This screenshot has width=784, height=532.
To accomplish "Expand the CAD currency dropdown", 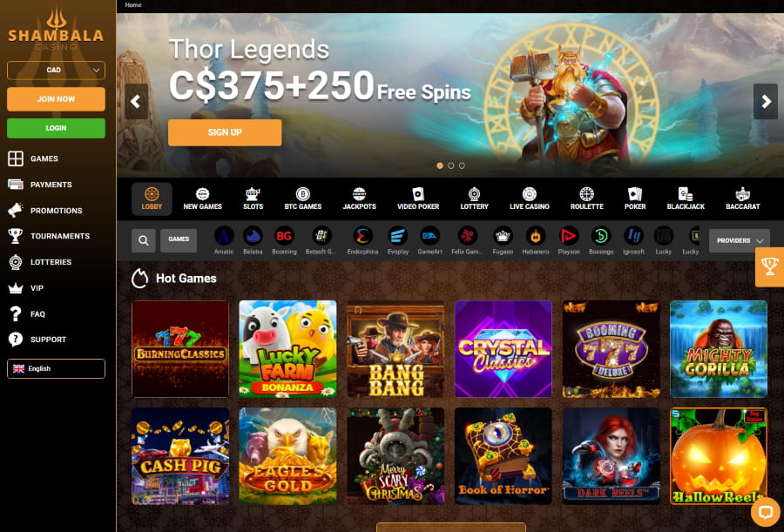I will [56, 70].
